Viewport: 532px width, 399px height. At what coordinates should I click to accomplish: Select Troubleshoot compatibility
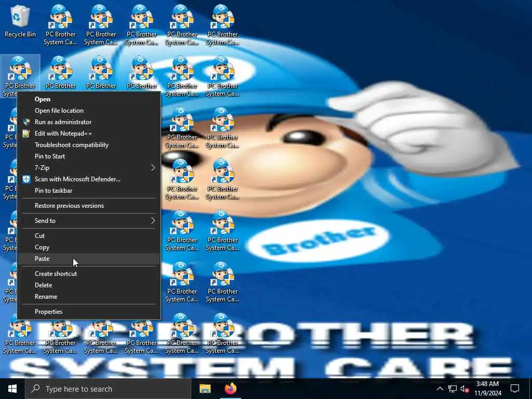[x=88, y=145]
